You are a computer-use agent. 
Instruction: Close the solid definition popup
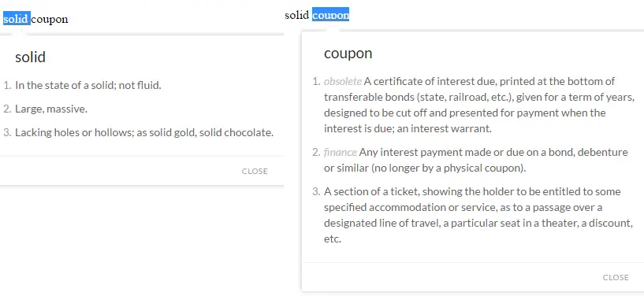pos(255,172)
